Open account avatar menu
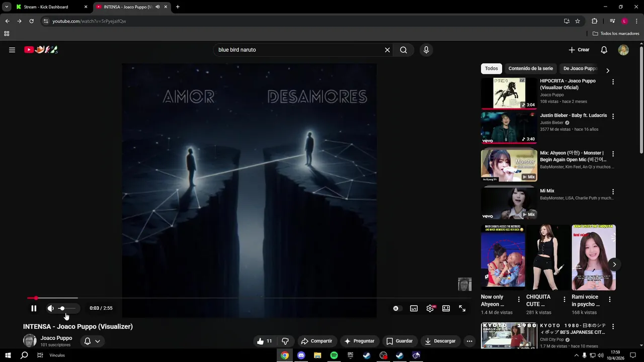The height and width of the screenshot is (362, 644). point(623,50)
